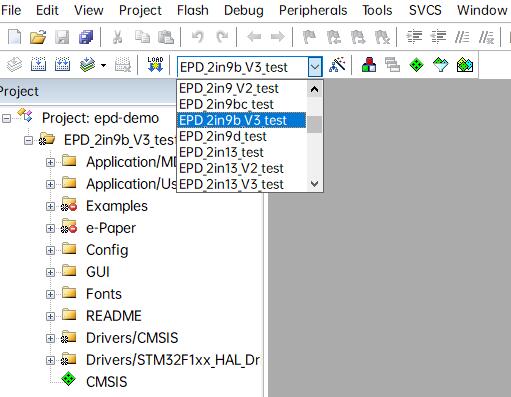The image size is (511, 397).
Task: Insert a bookmark with flag icon
Action: pos(309,37)
